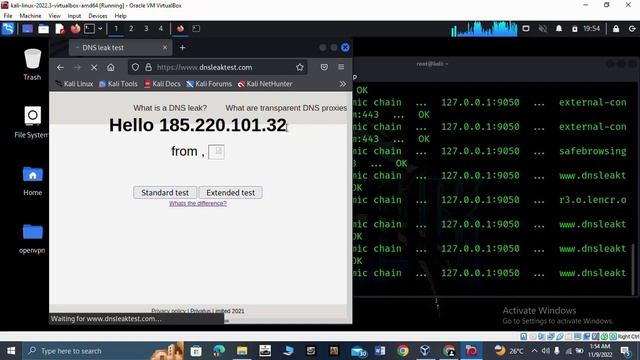640x360 pixels.
Task: Open the terminal emulator icon in Kali panel
Action: (x=89, y=29)
